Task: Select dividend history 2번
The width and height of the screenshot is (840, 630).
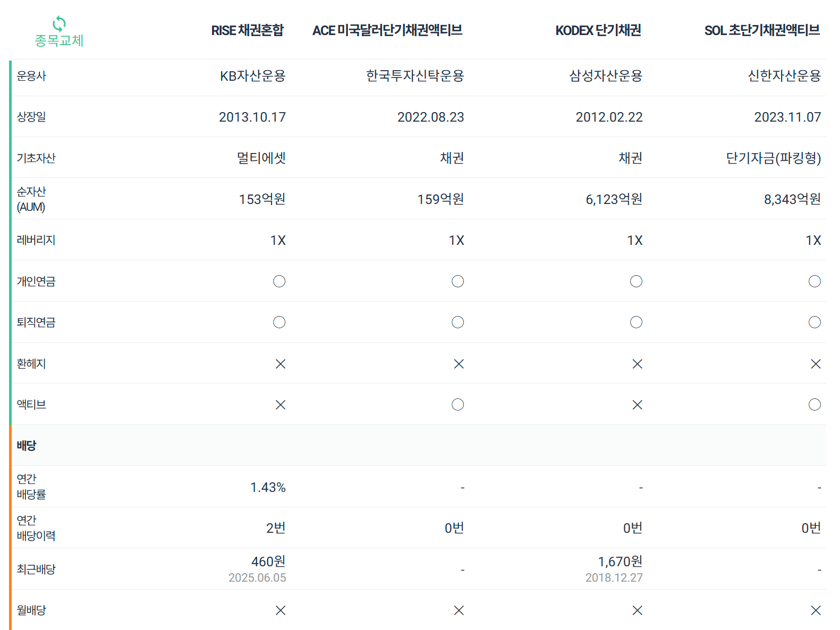Action: [276, 528]
